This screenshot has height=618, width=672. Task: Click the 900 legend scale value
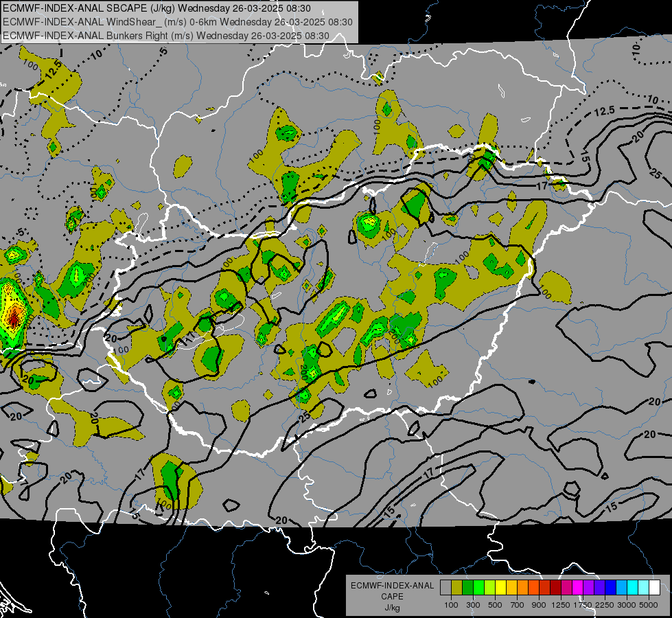pyautogui.click(x=539, y=605)
